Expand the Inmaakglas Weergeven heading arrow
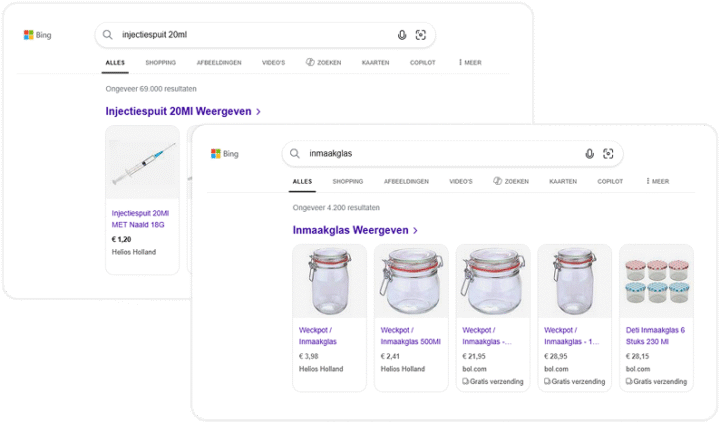The height and width of the screenshot is (423, 720). 415,231
